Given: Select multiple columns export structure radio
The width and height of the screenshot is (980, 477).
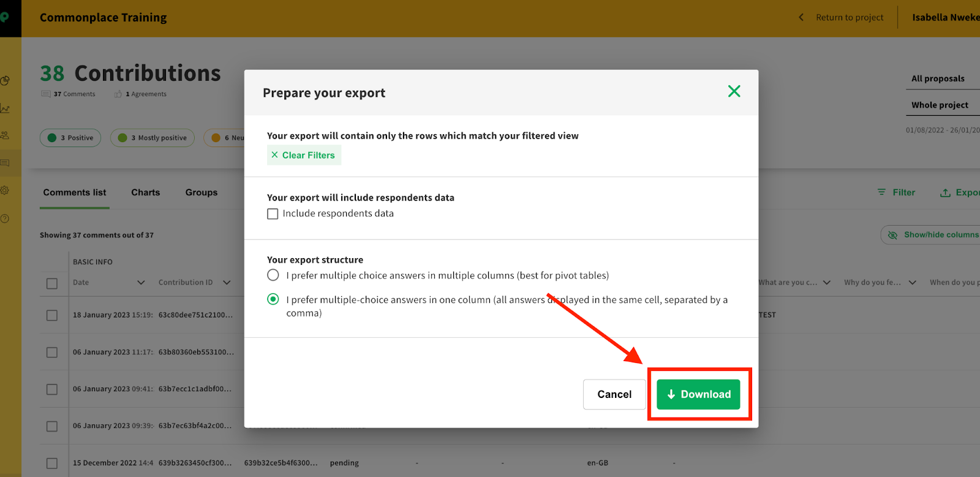Looking at the screenshot, I should tap(273, 275).
